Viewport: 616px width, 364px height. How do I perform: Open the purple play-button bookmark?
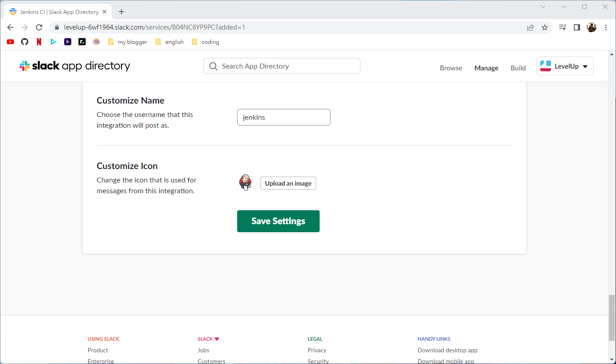click(x=68, y=42)
